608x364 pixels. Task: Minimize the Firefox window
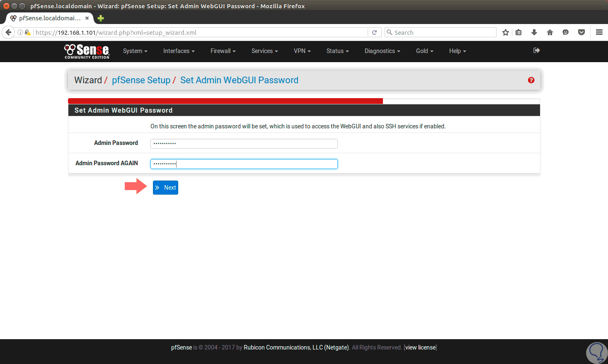pos(14,6)
